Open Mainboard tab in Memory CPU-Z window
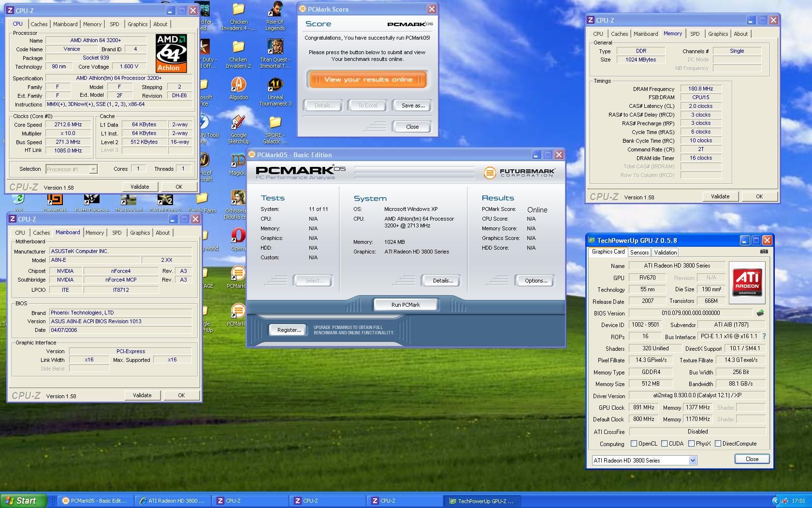 point(646,34)
